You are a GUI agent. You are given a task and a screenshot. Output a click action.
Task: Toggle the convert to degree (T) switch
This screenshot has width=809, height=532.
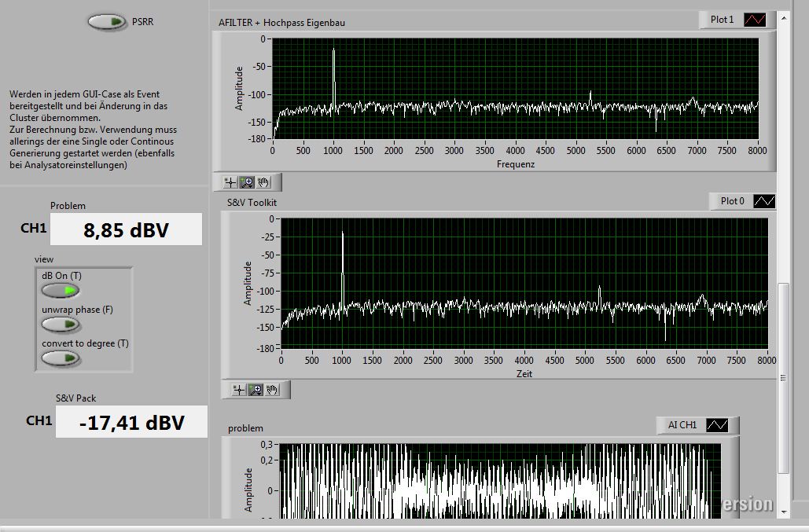pos(61,359)
